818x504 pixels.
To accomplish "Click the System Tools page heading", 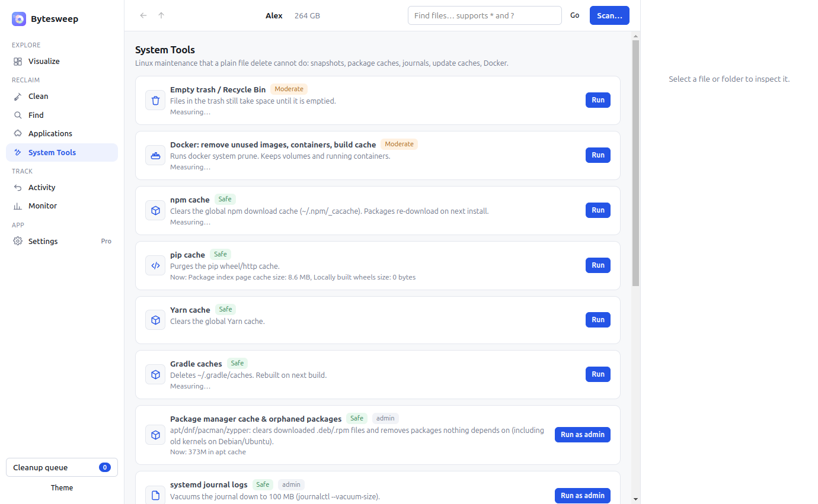I will (165, 50).
